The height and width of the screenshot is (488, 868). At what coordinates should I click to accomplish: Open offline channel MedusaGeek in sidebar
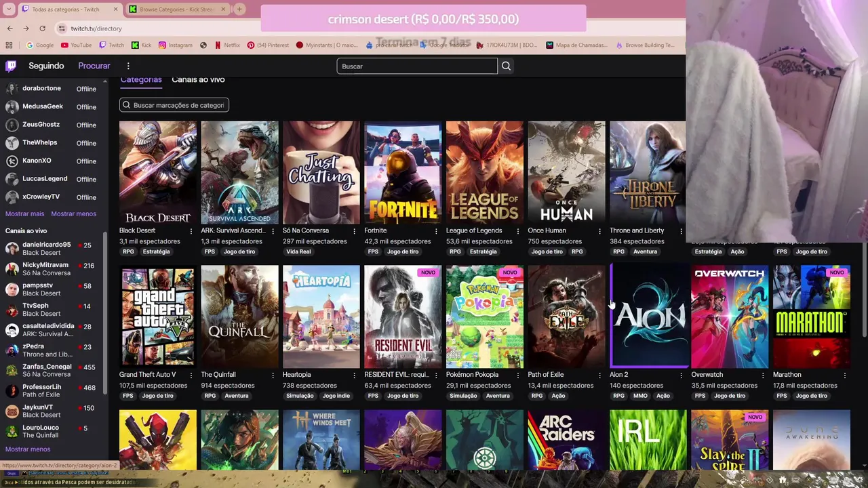[53, 106]
